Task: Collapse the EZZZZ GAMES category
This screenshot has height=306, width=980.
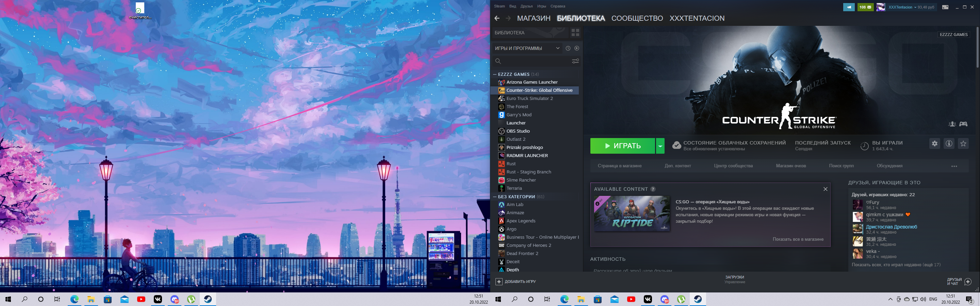Action: (495, 74)
